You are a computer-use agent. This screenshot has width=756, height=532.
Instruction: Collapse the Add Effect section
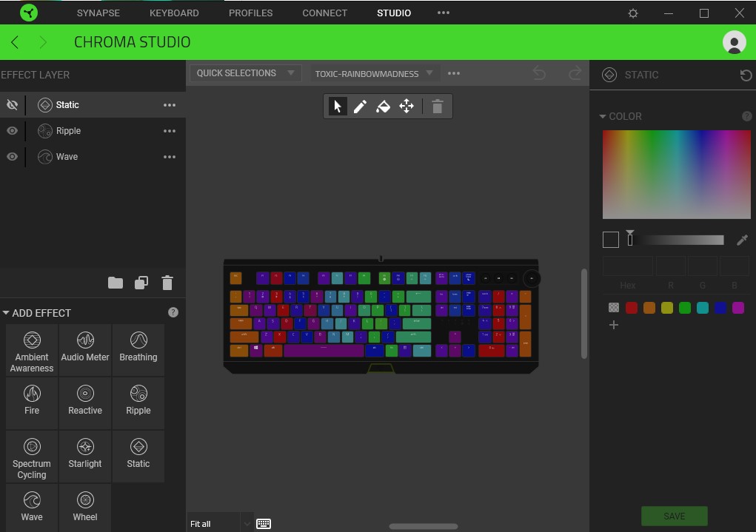(6, 313)
